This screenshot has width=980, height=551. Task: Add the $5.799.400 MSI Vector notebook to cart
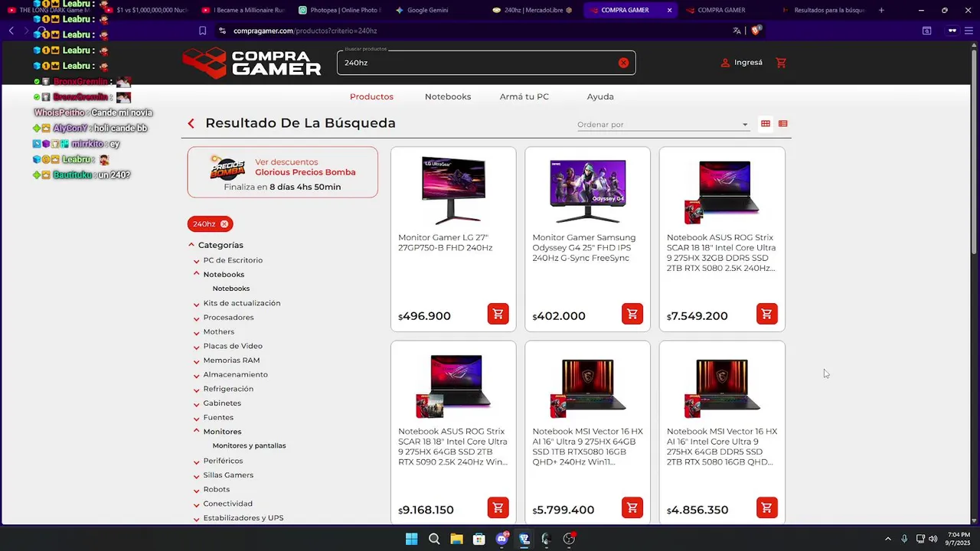pos(632,507)
